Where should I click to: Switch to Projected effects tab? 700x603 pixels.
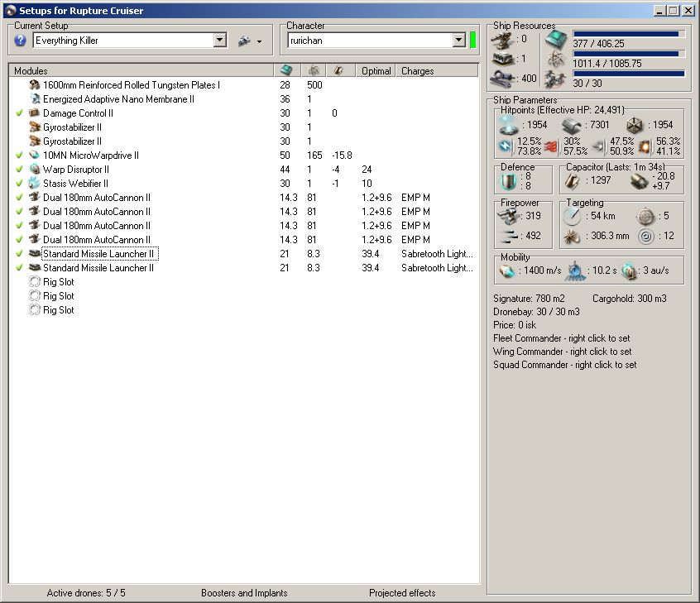coord(402,592)
